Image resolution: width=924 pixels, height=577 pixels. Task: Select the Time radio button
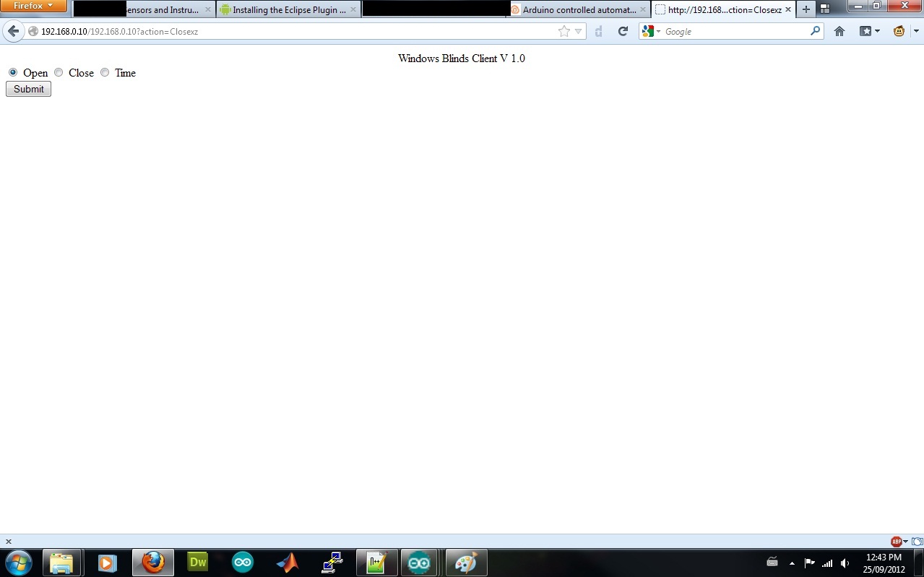(105, 72)
